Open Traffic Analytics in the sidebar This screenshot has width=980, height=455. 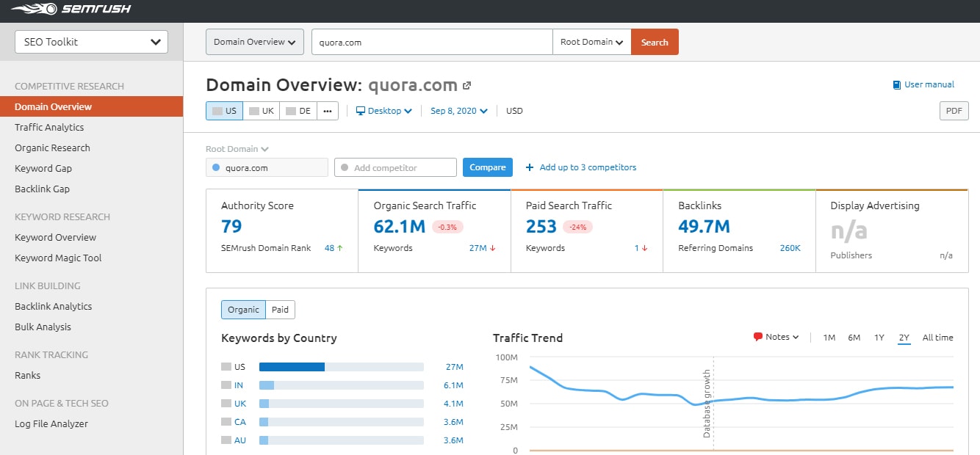point(49,127)
